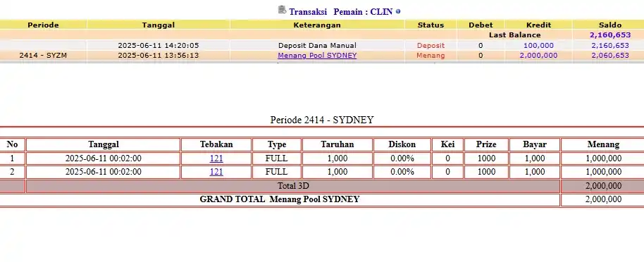The height and width of the screenshot is (262, 644).
Task: Select the Total 3D amount 2,000,000
Action: click(x=603, y=186)
